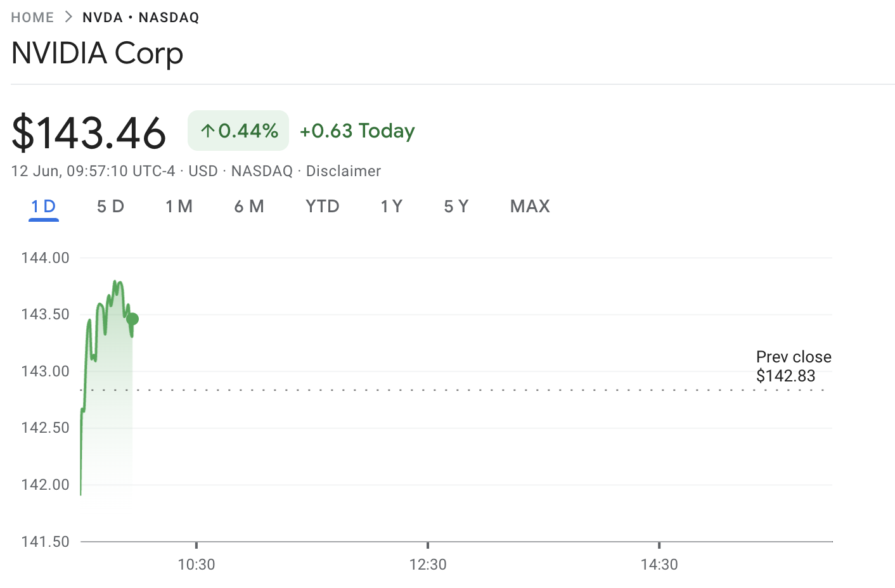
Task: Select the 1D time range tab
Action: [x=44, y=207]
